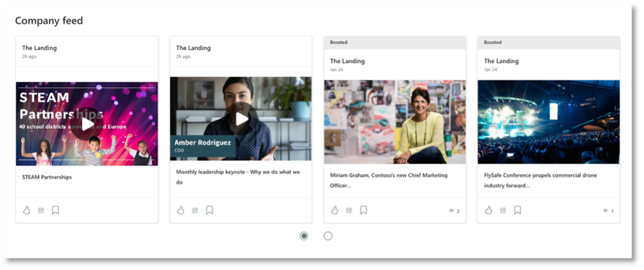This screenshot has width=644, height=270.
Task: Share the FlySafe Conference post
Action: click(503, 210)
